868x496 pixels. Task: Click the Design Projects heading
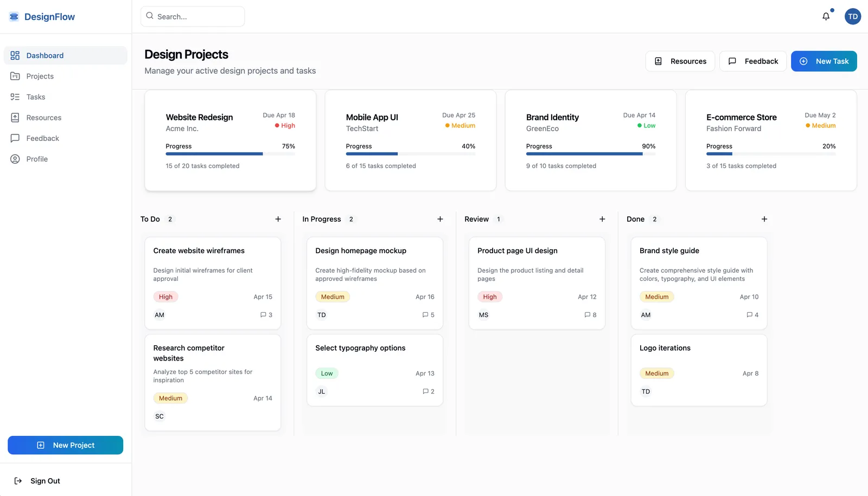click(x=187, y=54)
